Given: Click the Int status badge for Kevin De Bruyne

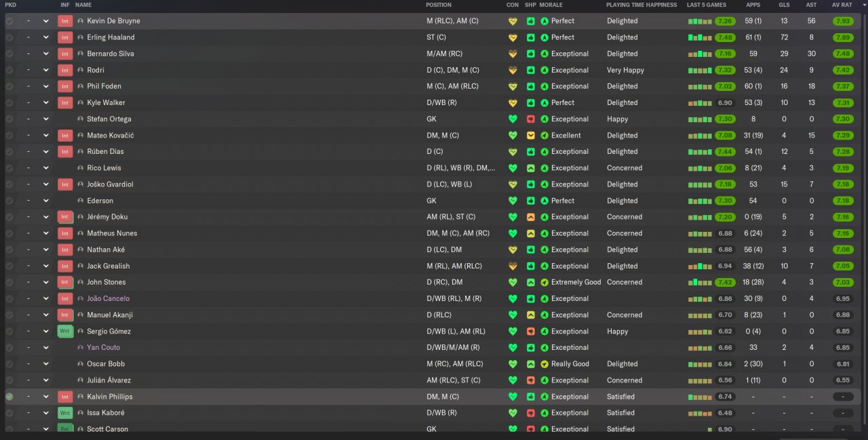Looking at the screenshot, I should click(x=65, y=21).
